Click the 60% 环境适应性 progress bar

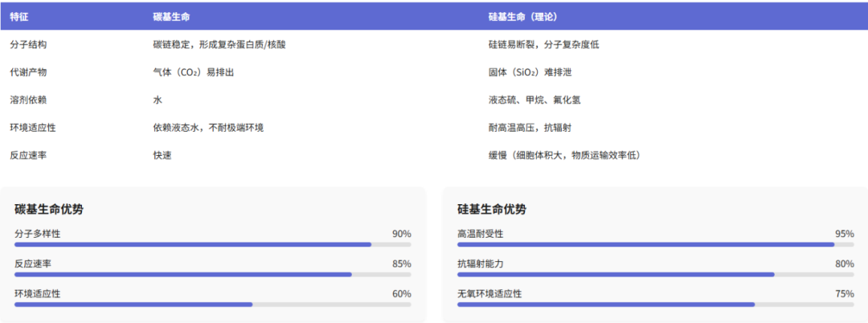[x=213, y=305]
